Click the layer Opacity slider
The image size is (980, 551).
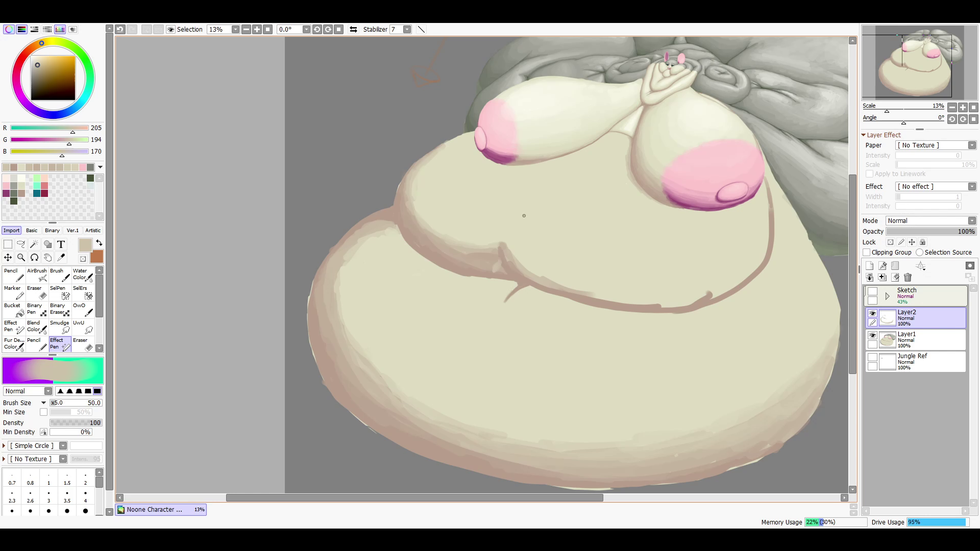point(930,232)
